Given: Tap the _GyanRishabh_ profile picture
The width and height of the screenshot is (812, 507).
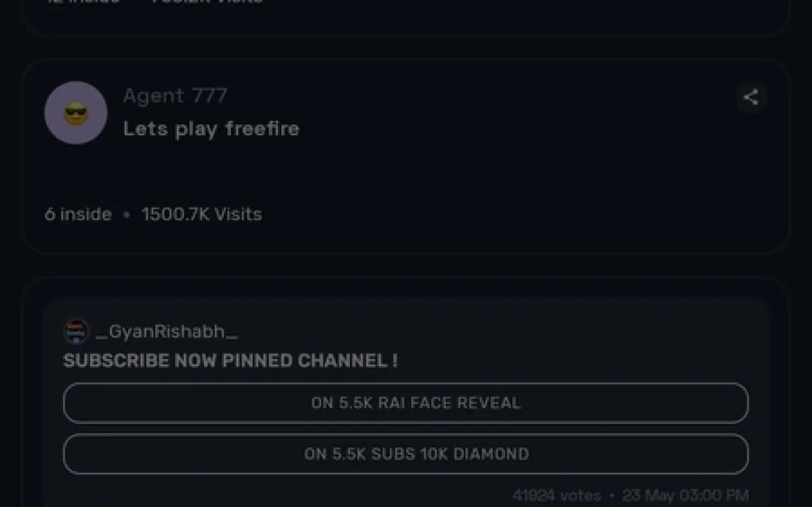Looking at the screenshot, I should (76, 331).
